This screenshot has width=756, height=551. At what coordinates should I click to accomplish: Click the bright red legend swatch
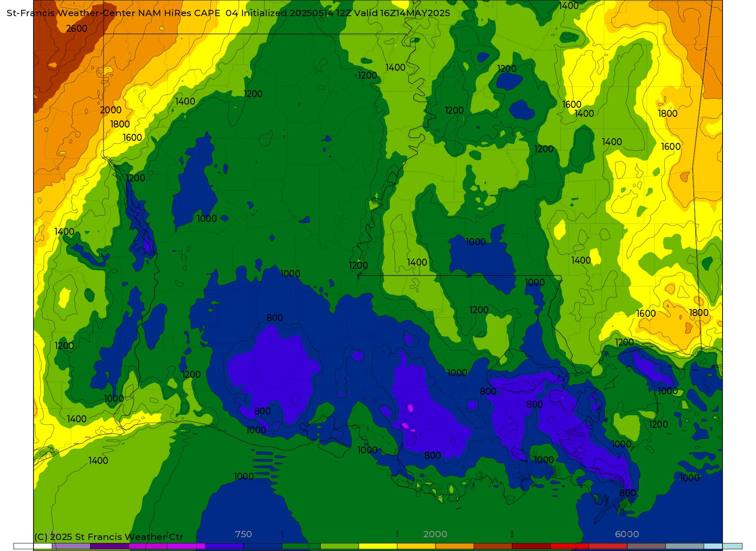[x=569, y=546]
